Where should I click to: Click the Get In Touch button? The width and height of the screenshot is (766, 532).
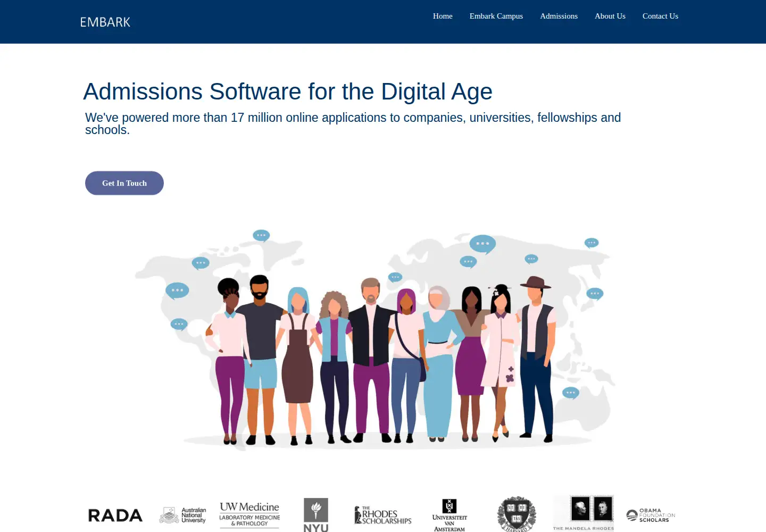coord(124,183)
